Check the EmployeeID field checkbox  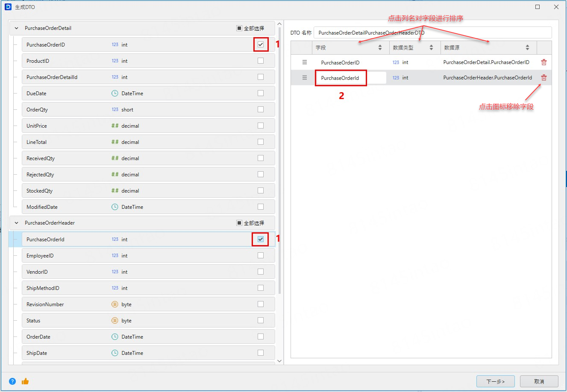tap(261, 255)
